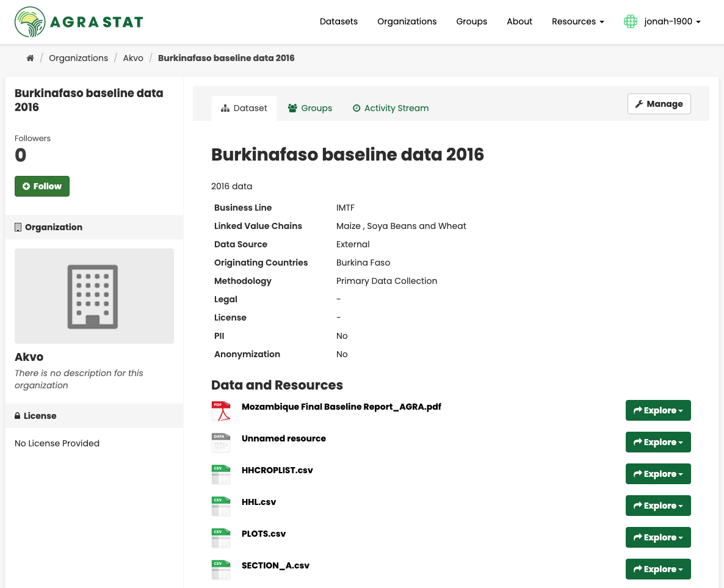Click the Manage button
This screenshot has height=588, width=724.
coord(659,104)
